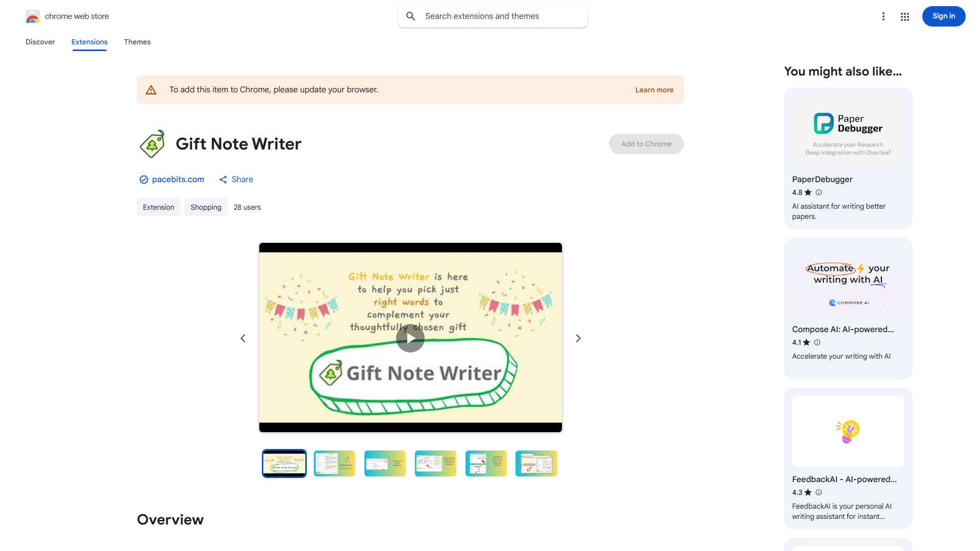The image size is (980, 551).
Task: Click the Shopping category chip
Action: click(206, 207)
